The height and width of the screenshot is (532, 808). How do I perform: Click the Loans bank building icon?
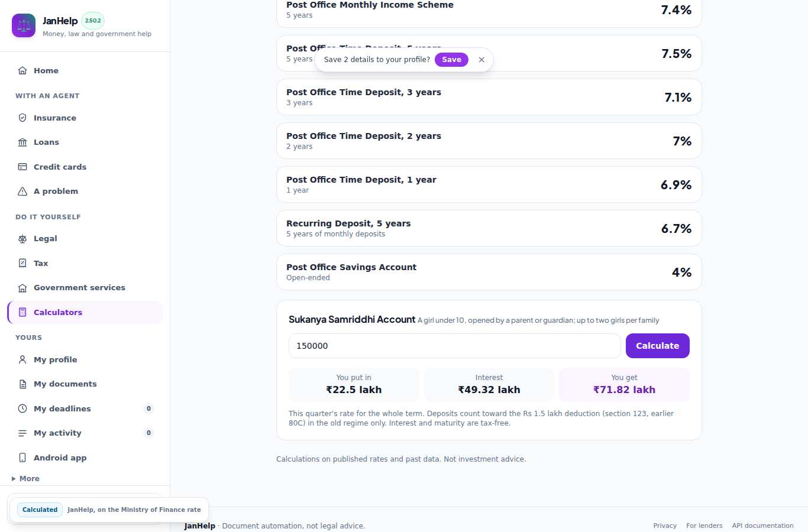coord(22,142)
